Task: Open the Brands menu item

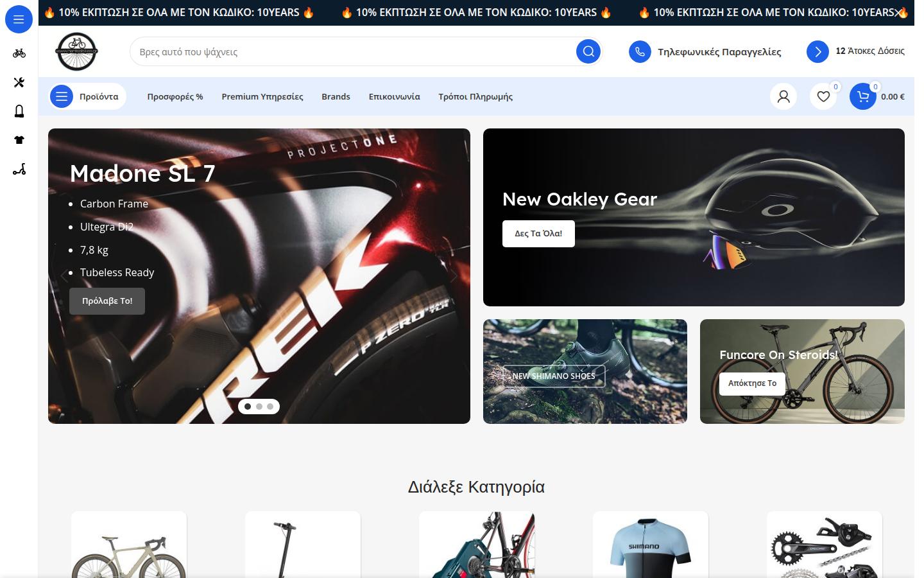Action: click(336, 96)
